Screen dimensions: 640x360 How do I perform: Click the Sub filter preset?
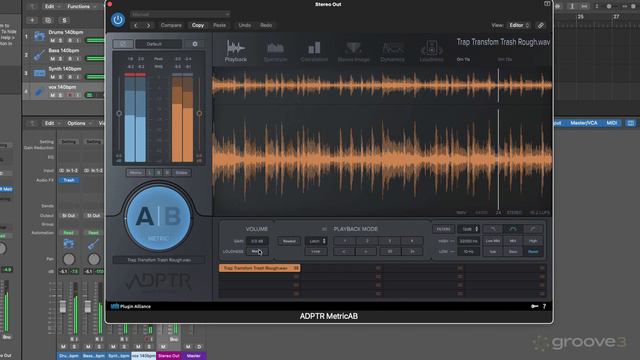point(493,252)
